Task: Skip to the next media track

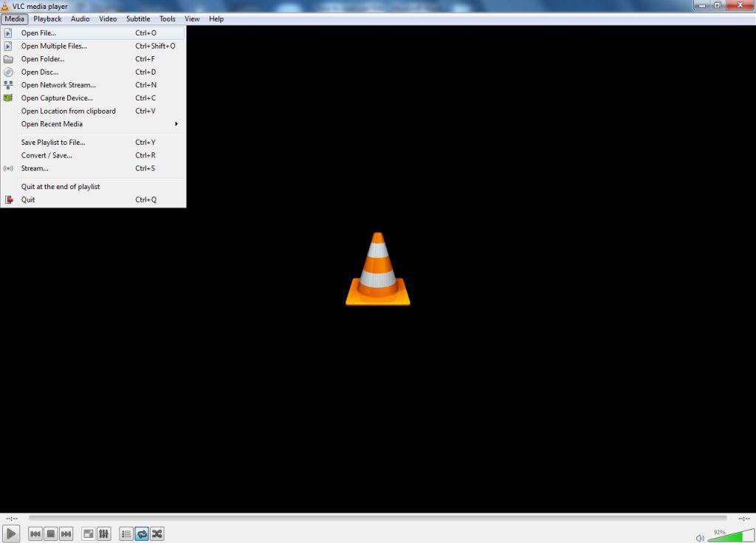Action: coord(66,533)
